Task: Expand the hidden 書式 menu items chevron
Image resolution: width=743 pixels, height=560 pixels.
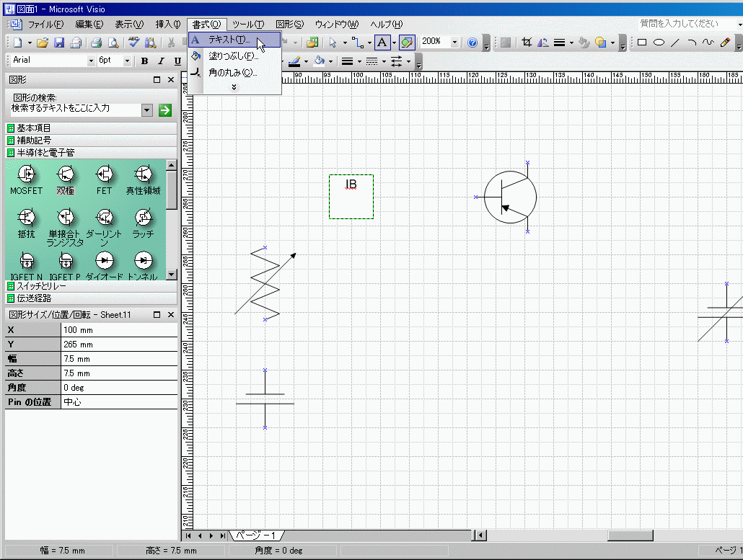Action: point(234,87)
